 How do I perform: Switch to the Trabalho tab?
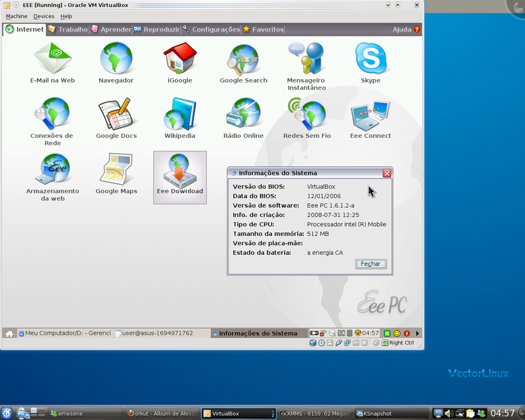(x=68, y=29)
